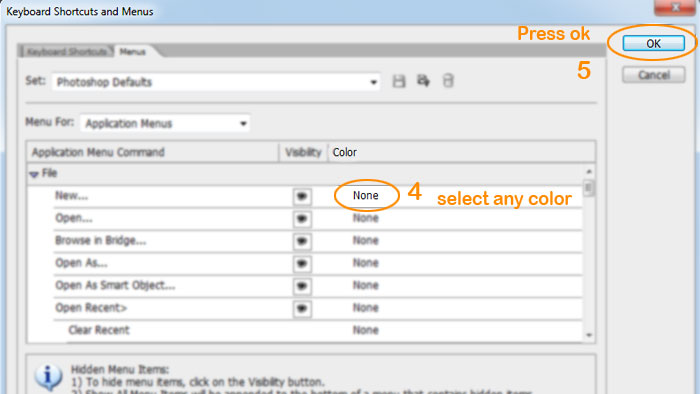This screenshot has height=394, width=700.
Task: Open the Menu For dropdown
Action: point(165,123)
